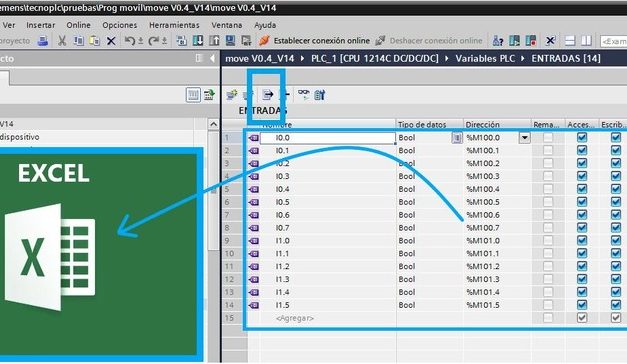Image resolution: width=627 pixels, height=364 pixels.
Task: Toggle Accessible checkbox for I0.1
Action: [x=582, y=150]
